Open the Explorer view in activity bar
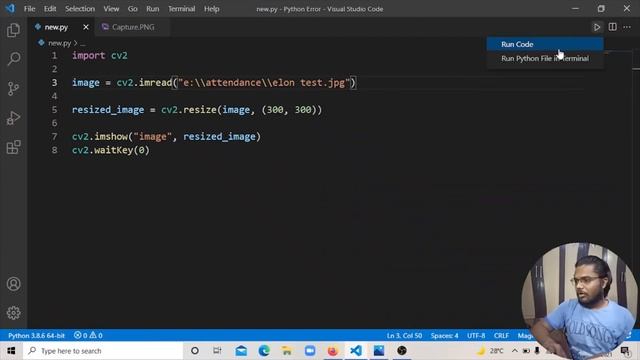 (x=13, y=30)
